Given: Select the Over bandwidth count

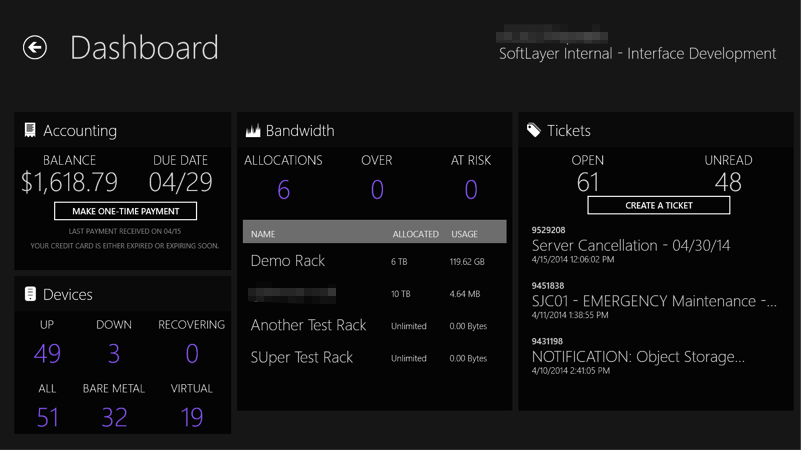Looking at the screenshot, I should click(x=377, y=190).
